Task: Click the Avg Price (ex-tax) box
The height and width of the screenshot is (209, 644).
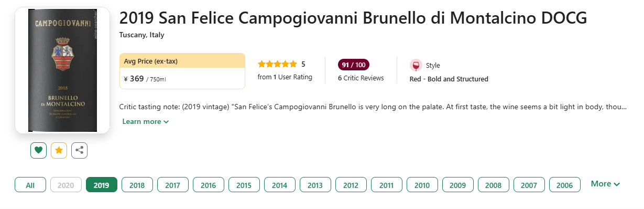Action: (x=182, y=71)
